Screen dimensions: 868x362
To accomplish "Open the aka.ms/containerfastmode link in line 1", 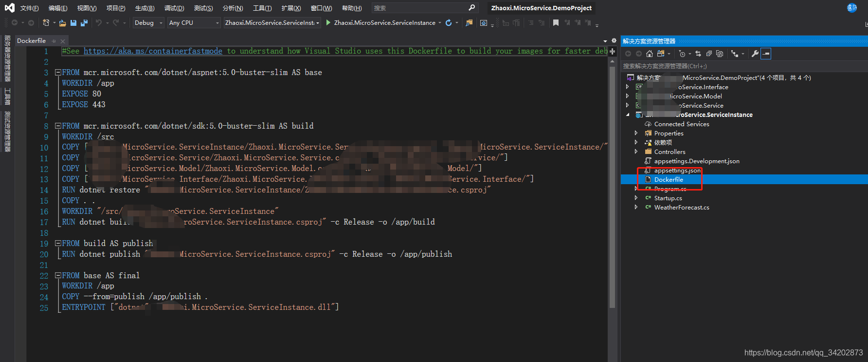I will pos(153,51).
